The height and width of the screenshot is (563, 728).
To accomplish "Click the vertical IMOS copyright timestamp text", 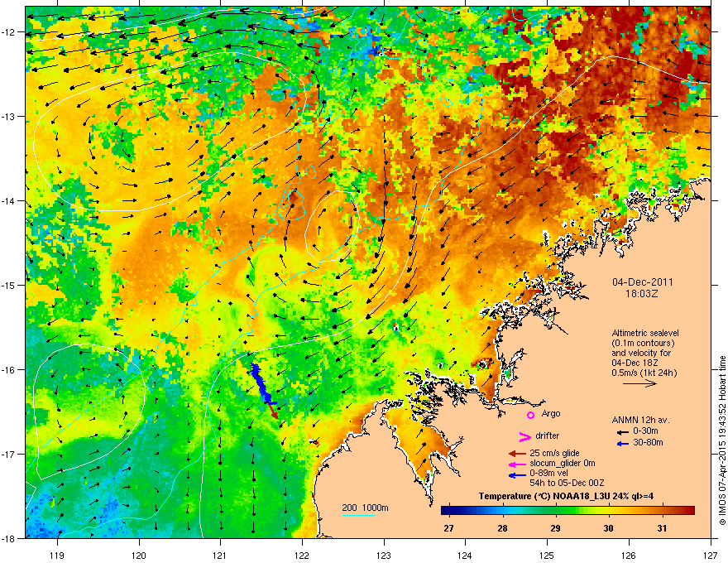I will point(722,440).
